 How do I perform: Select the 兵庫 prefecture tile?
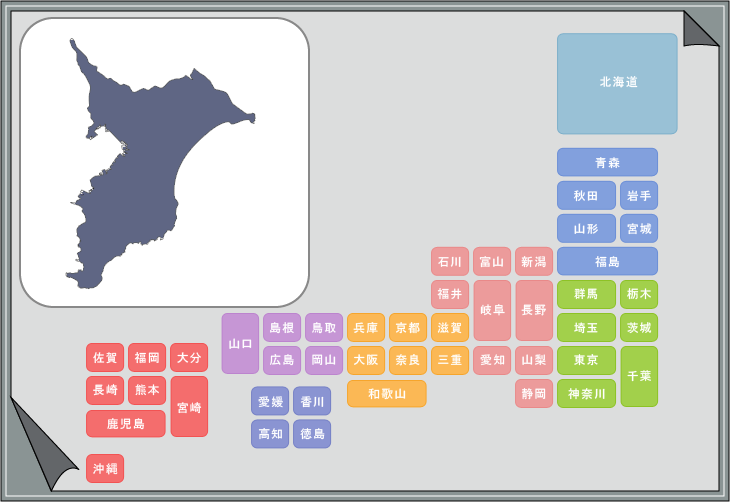click(366, 328)
